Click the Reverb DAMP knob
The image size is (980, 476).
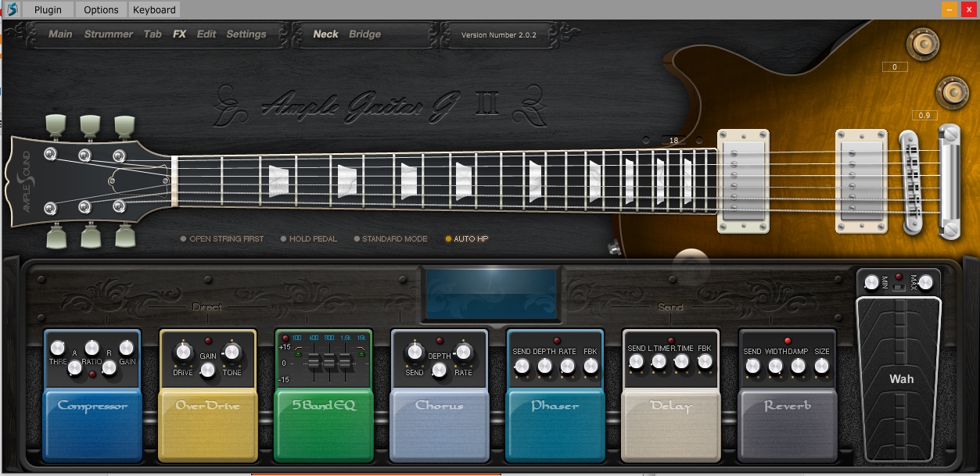[799, 365]
